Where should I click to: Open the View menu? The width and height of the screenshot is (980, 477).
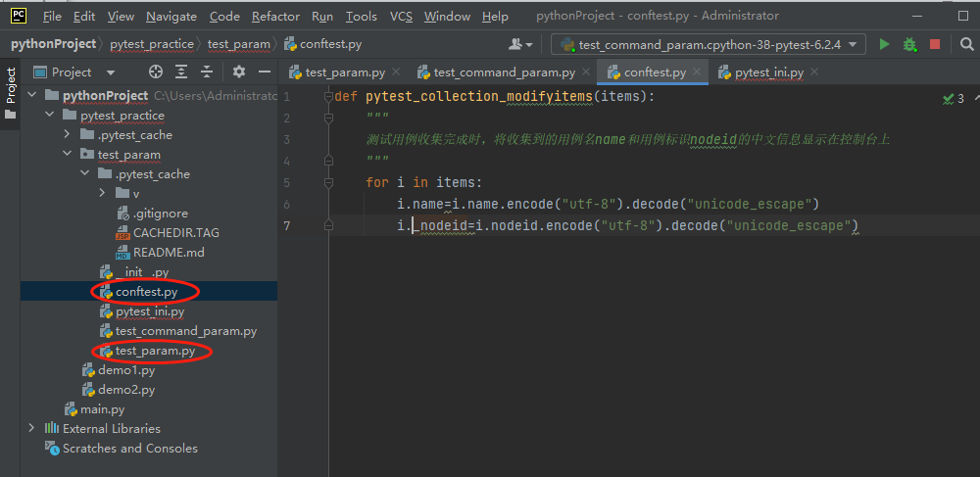(121, 17)
